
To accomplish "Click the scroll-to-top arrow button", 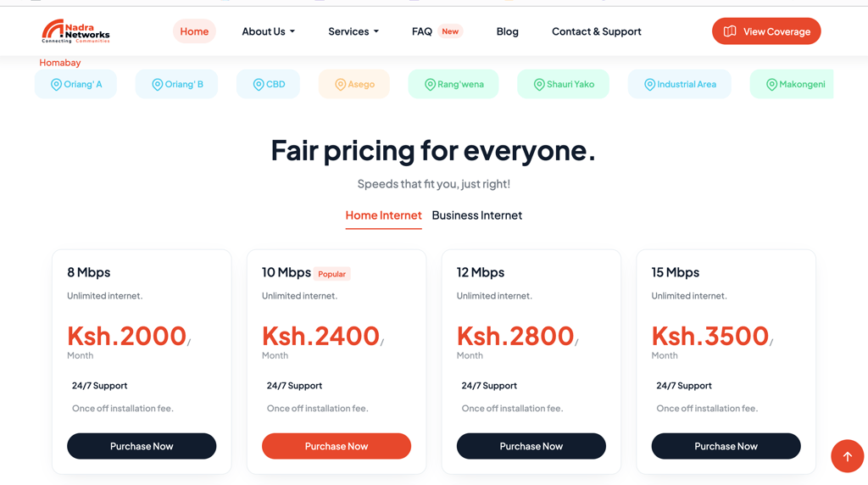I will (x=847, y=456).
